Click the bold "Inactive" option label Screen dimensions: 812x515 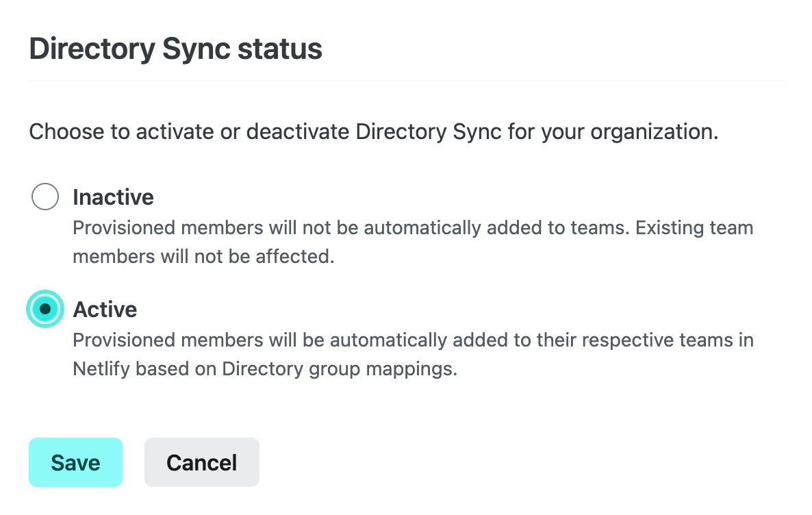click(x=113, y=197)
